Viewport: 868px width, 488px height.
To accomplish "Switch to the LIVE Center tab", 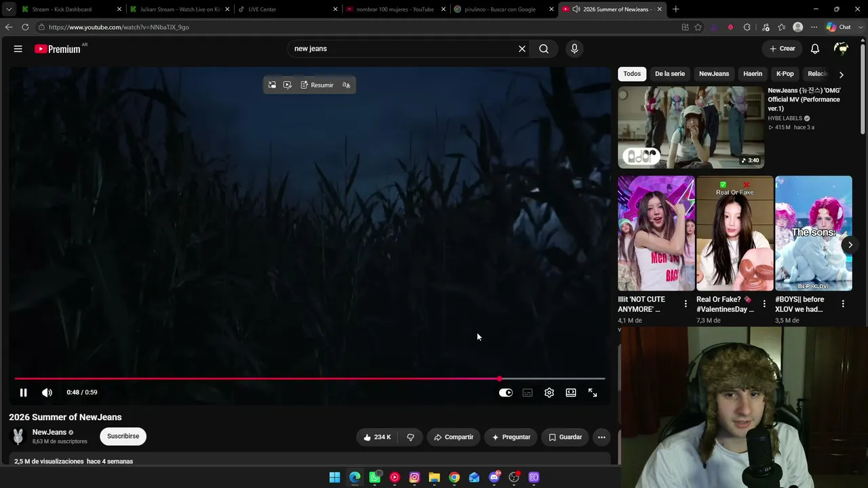I will [x=288, y=9].
